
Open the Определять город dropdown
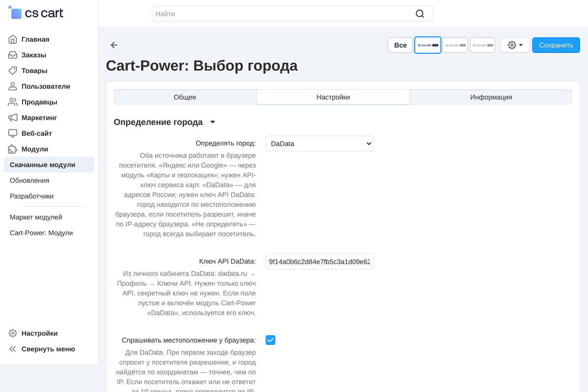click(x=319, y=144)
